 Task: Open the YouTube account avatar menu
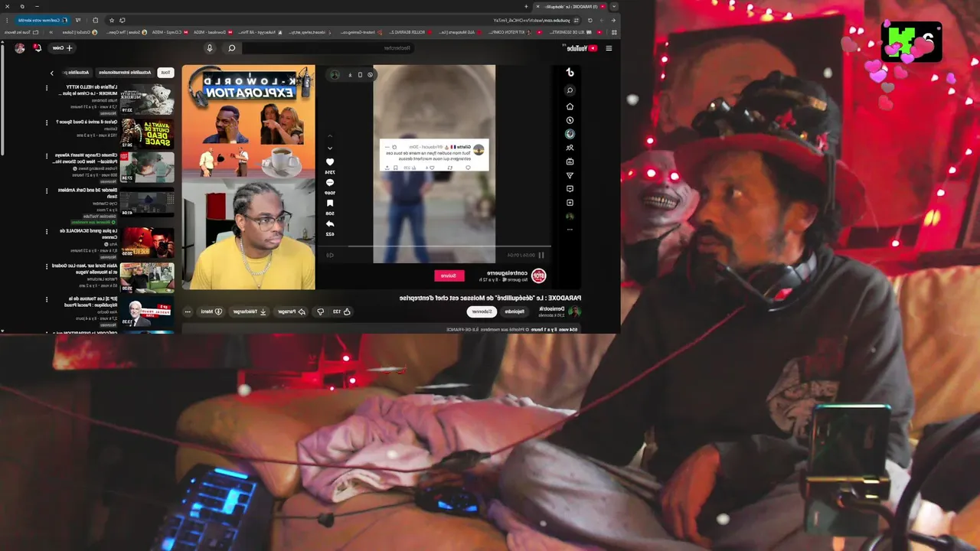(20, 48)
